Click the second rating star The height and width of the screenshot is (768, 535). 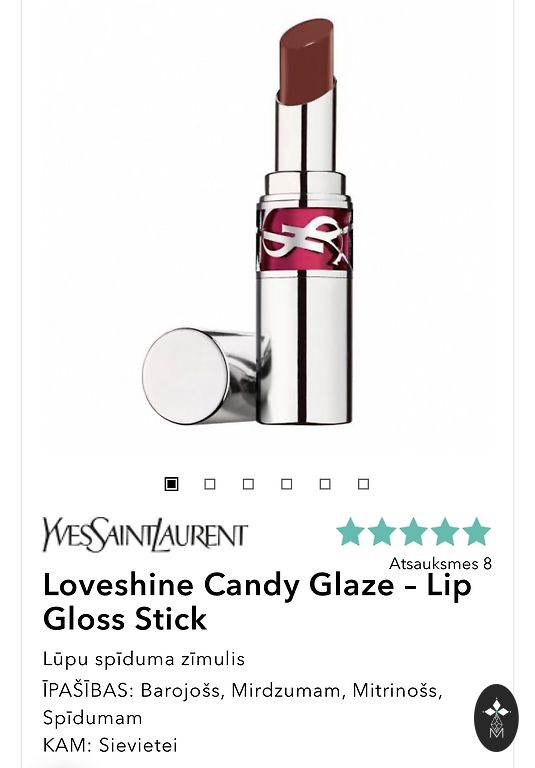click(x=382, y=532)
